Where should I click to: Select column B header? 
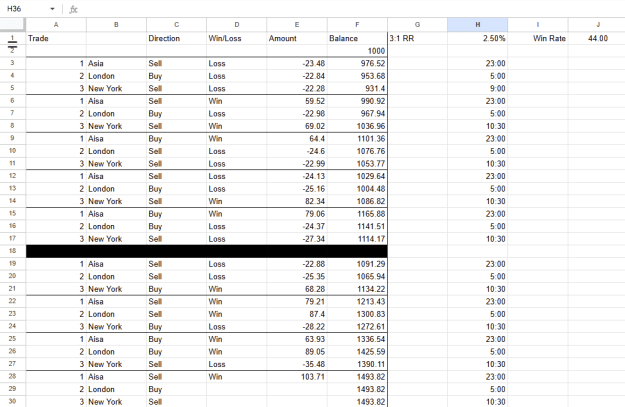tap(116, 25)
